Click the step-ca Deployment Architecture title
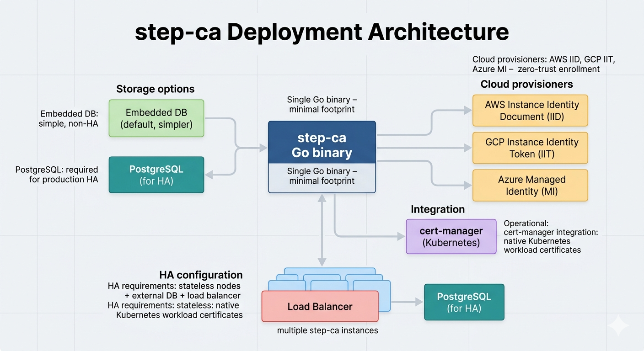 click(322, 32)
